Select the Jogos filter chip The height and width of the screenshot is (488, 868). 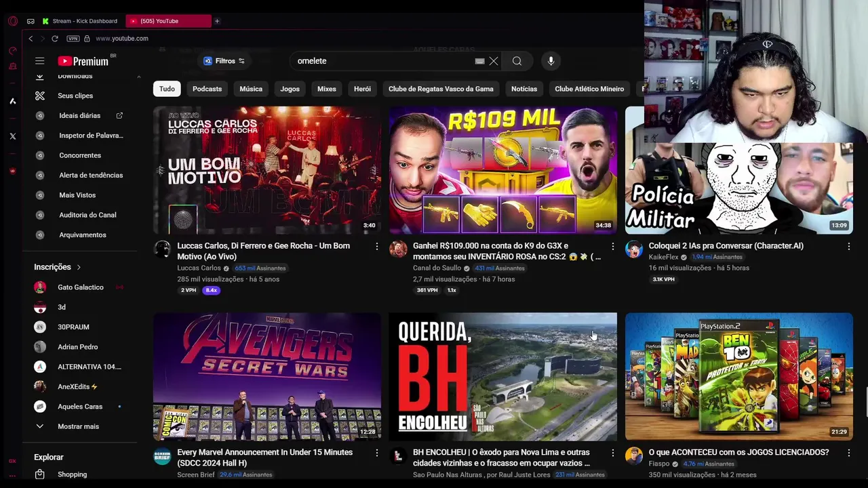[x=290, y=89]
